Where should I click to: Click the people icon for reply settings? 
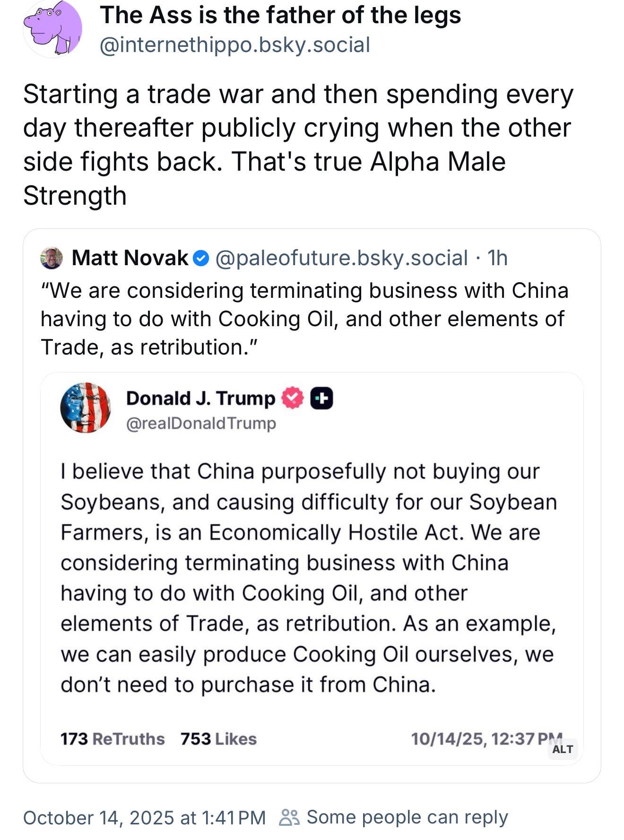[289, 817]
